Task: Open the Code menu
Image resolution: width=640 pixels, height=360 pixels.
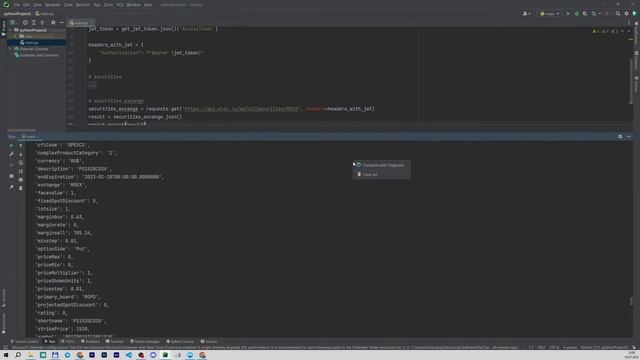Action: pyautogui.click(x=68, y=5)
